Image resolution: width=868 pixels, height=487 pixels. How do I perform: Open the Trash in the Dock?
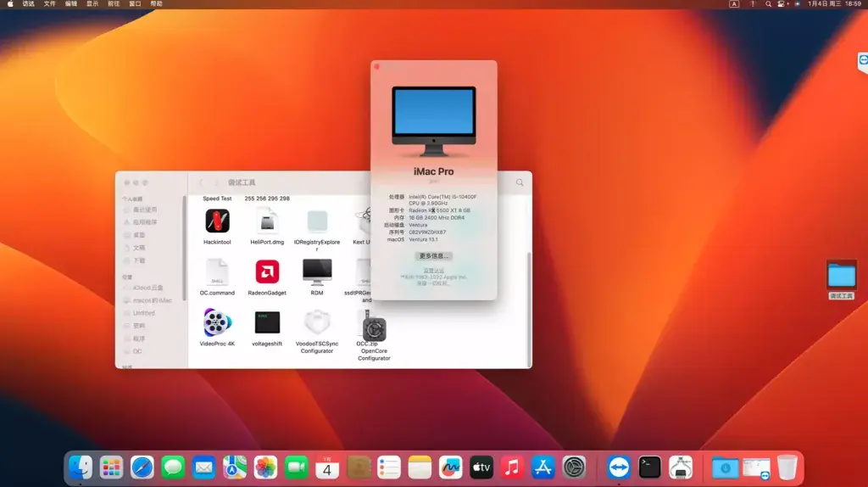[x=787, y=467]
